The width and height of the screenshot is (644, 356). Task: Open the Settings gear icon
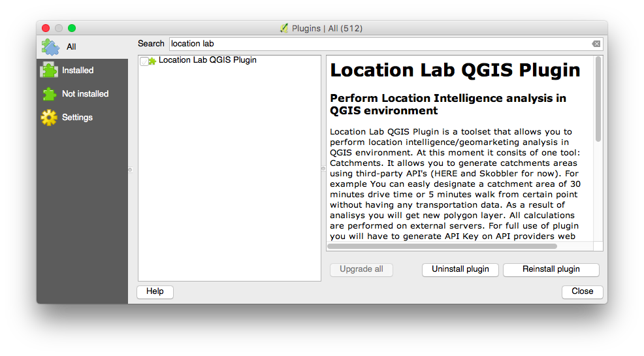(49, 118)
